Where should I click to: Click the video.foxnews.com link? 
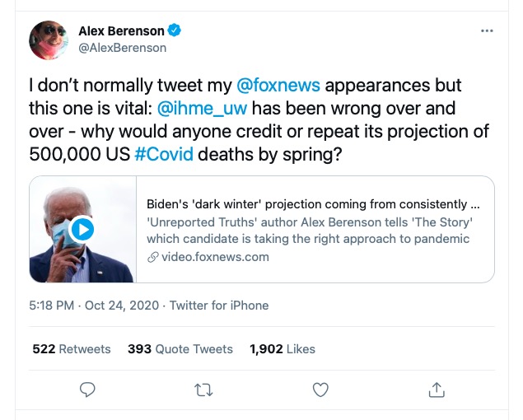215,256
